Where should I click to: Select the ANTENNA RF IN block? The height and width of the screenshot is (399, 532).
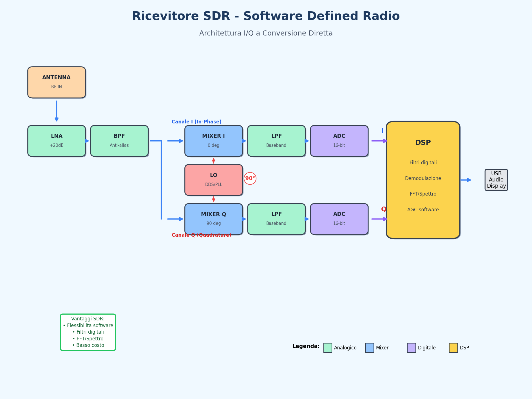tap(57, 82)
